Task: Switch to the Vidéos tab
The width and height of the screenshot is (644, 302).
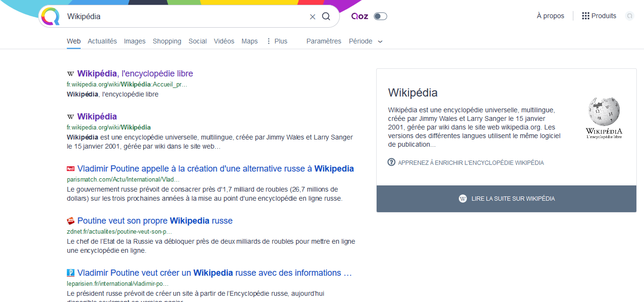Action: pyautogui.click(x=224, y=41)
